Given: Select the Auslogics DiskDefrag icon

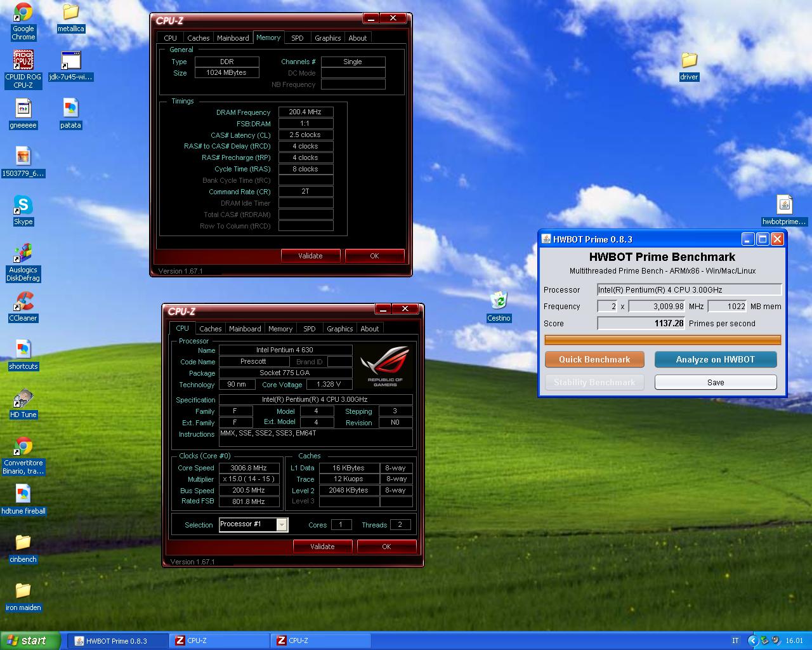Looking at the screenshot, I should [23, 263].
